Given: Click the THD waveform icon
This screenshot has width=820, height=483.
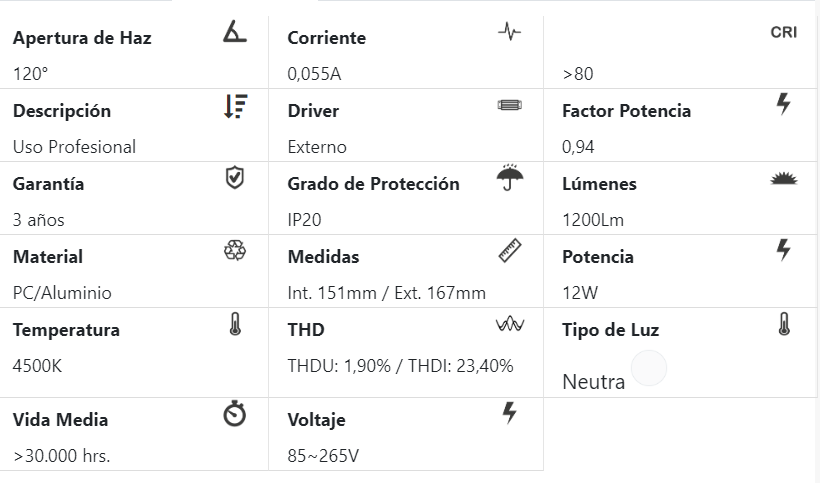Looking at the screenshot, I should pos(509,324).
